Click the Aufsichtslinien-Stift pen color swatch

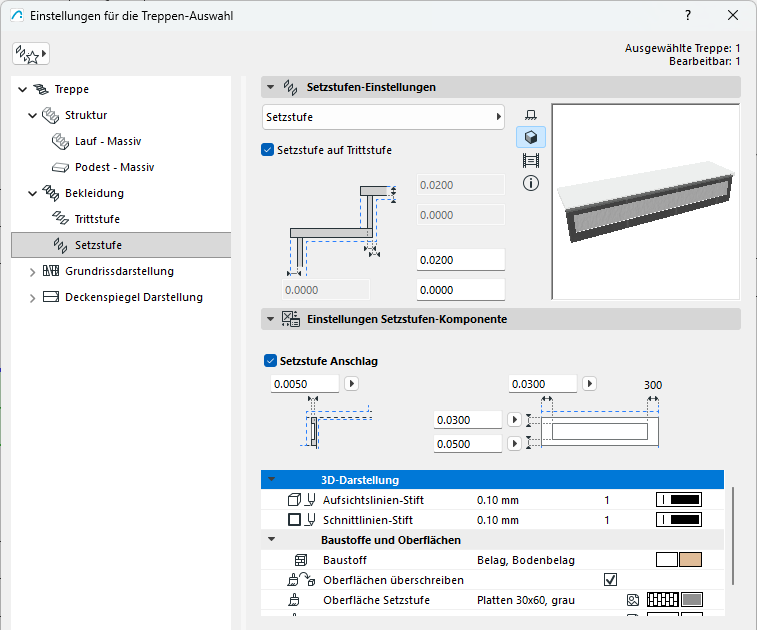679,500
